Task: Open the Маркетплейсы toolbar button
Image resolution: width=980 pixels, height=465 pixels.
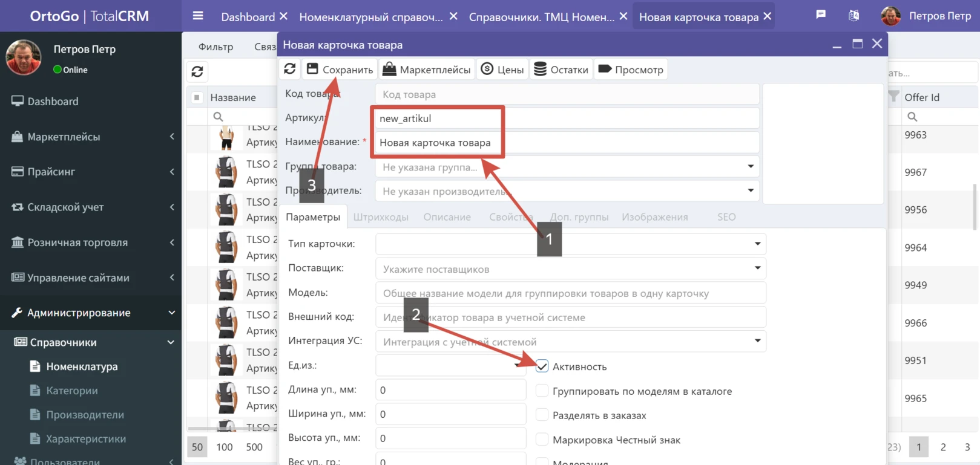Action: (x=427, y=70)
